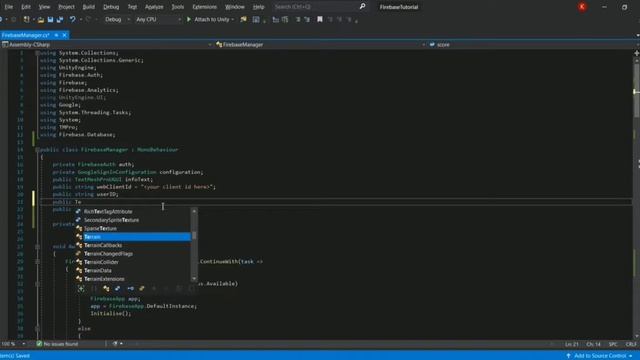The image size is (640, 360).
Task: Click the No issues found status indicator
Action: pyautogui.click(x=57, y=344)
